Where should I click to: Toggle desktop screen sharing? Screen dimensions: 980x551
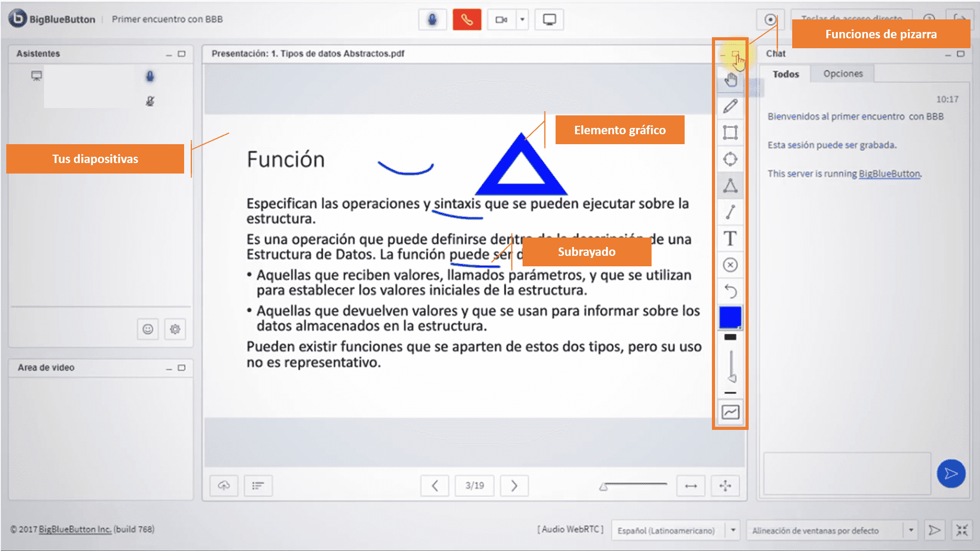point(549,20)
